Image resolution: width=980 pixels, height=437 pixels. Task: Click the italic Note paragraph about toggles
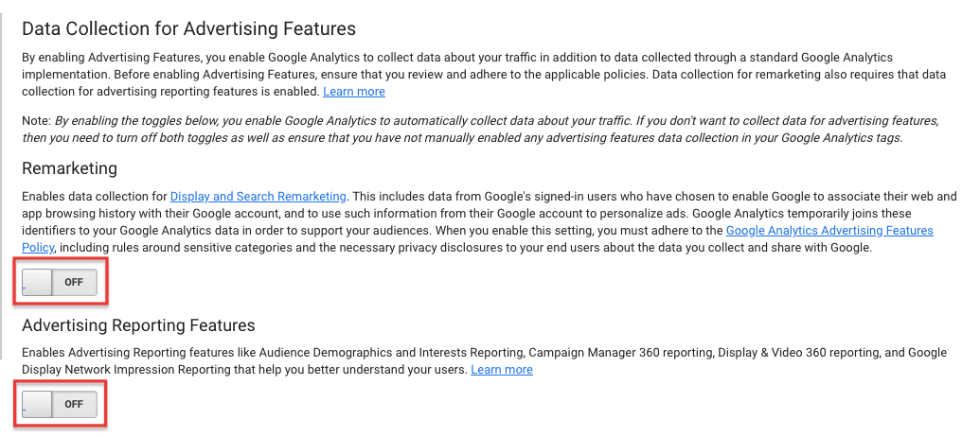[x=481, y=130]
